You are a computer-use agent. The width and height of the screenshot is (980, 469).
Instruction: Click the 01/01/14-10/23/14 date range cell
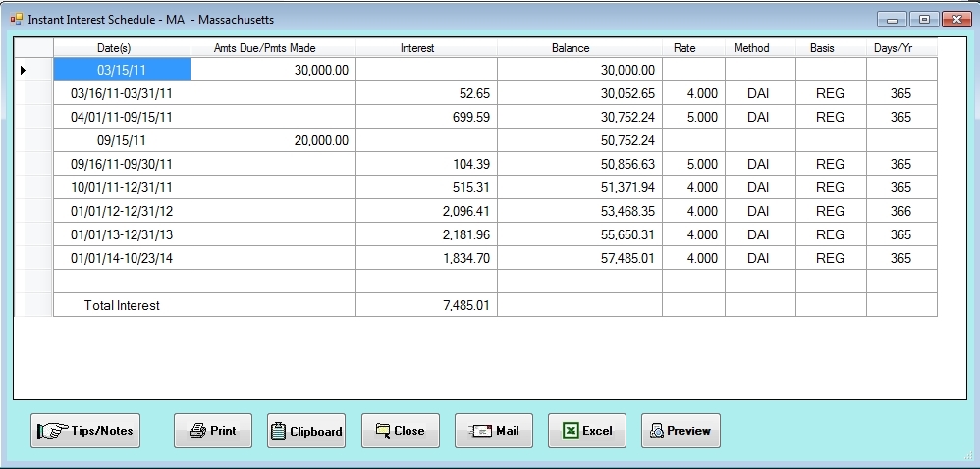tap(122, 258)
